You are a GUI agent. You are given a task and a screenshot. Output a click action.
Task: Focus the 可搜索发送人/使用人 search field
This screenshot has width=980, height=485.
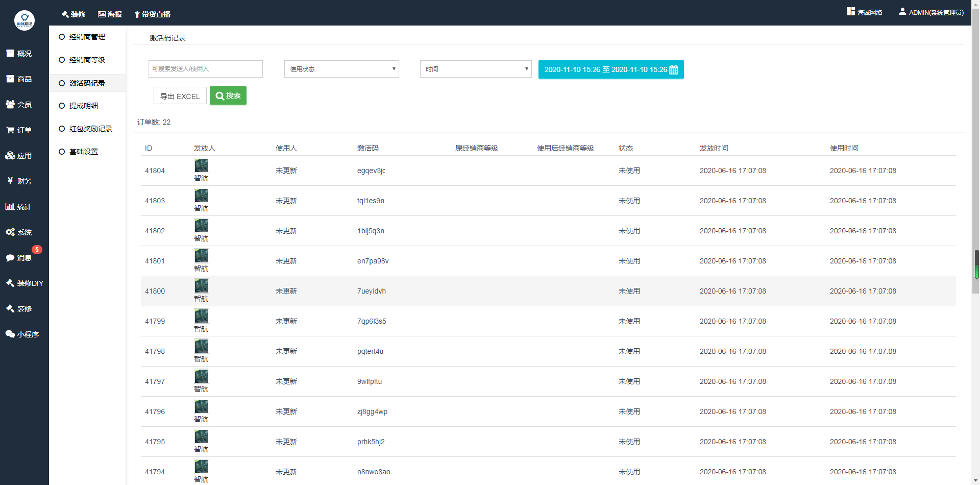pyautogui.click(x=206, y=69)
